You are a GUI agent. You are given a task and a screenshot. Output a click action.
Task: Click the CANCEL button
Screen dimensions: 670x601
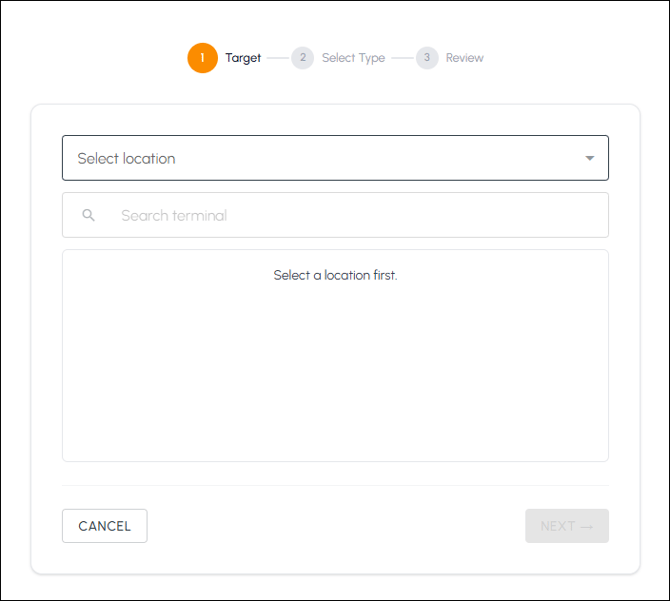(x=105, y=526)
